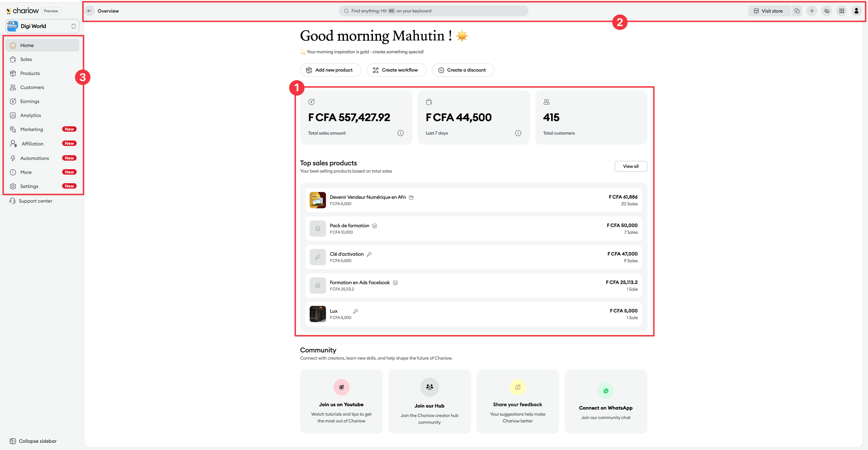Click Add new product button
This screenshot has width=868, height=450.
coord(330,70)
